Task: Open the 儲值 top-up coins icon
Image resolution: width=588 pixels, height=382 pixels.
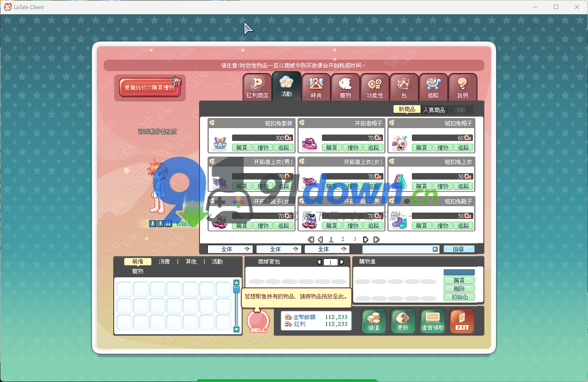Action: click(374, 321)
